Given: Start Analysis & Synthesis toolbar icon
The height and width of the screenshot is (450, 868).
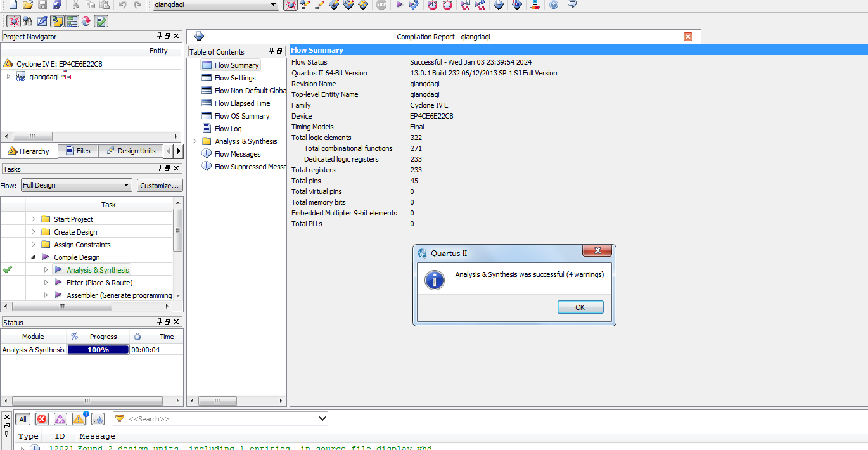Looking at the screenshot, I should pos(414,4).
